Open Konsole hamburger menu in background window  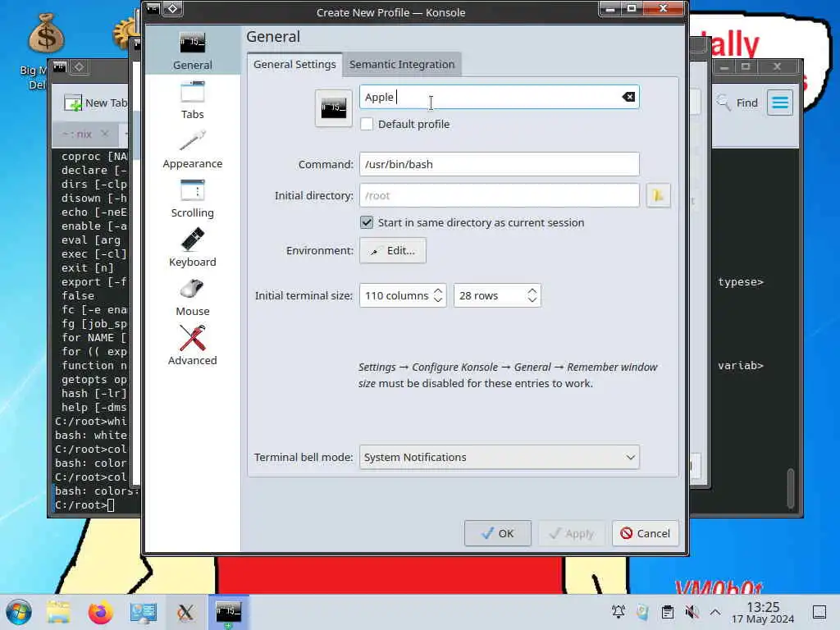pos(780,103)
